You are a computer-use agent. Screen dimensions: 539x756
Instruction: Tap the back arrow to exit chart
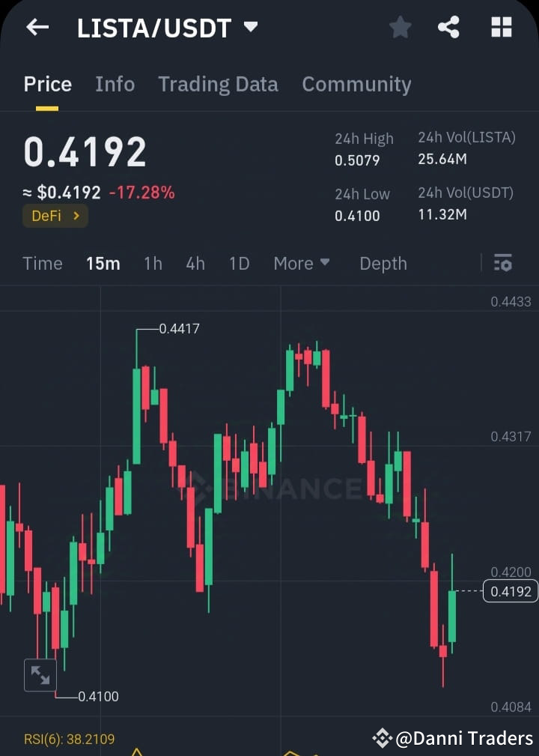[x=37, y=27]
